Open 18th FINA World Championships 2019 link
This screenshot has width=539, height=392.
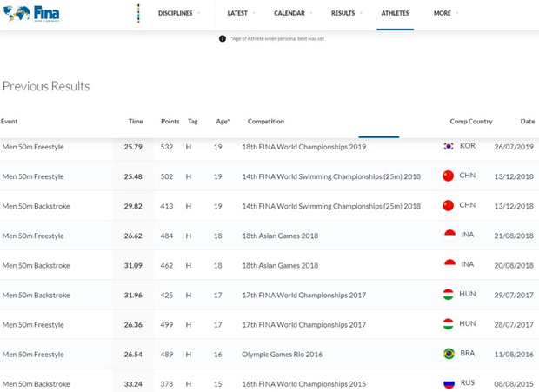pos(303,147)
